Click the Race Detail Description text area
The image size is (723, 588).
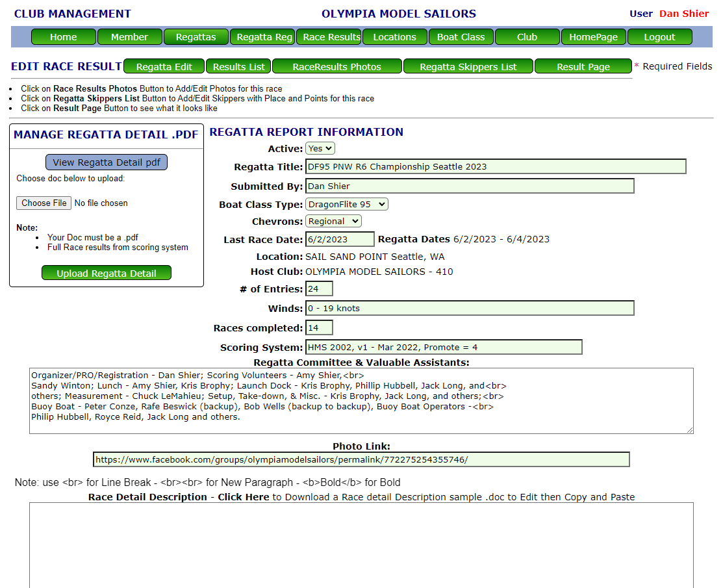[361, 545]
